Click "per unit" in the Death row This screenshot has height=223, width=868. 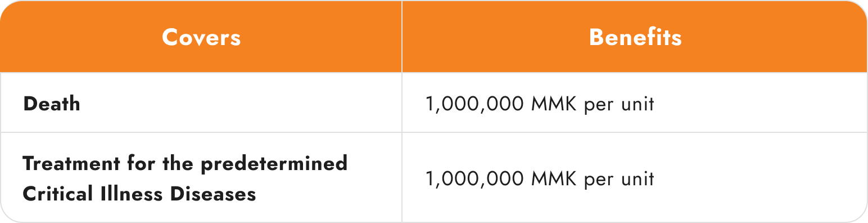[x=619, y=105]
